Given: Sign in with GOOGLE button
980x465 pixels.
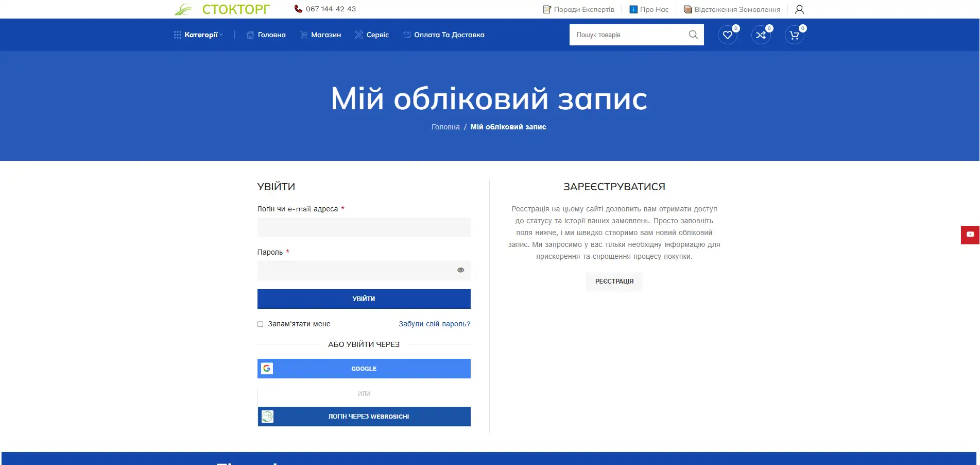Looking at the screenshot, I should coord(364,369).
